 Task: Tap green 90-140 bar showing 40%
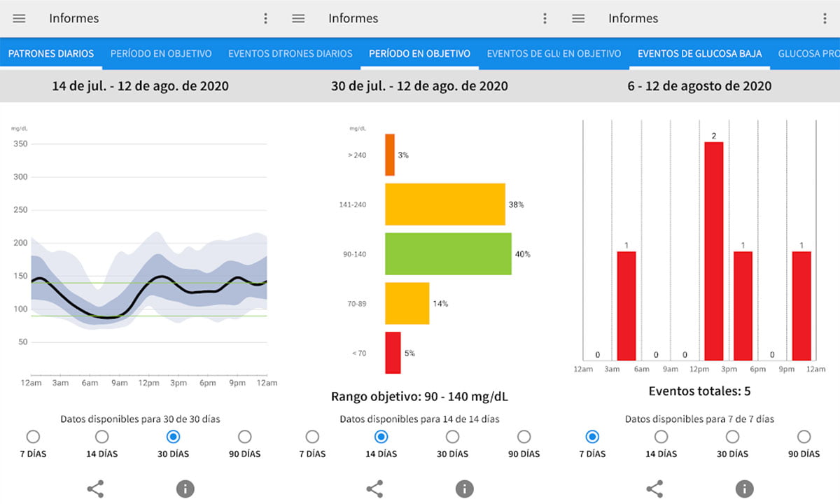coord(448,253)
